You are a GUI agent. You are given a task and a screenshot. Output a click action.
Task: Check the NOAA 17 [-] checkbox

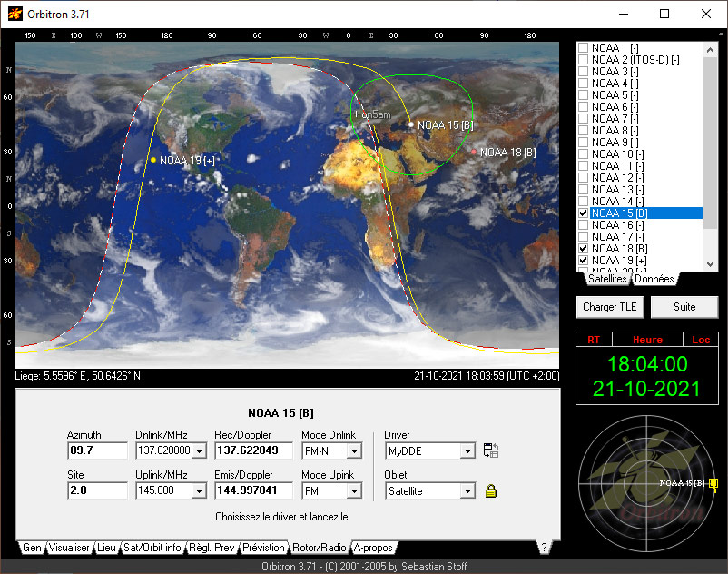point(584,237)
